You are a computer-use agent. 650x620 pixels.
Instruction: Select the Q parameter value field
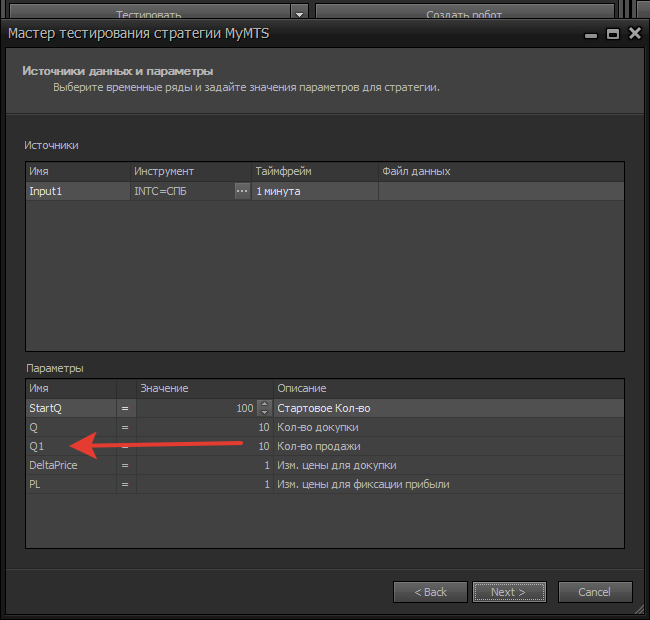click(204, 427)
